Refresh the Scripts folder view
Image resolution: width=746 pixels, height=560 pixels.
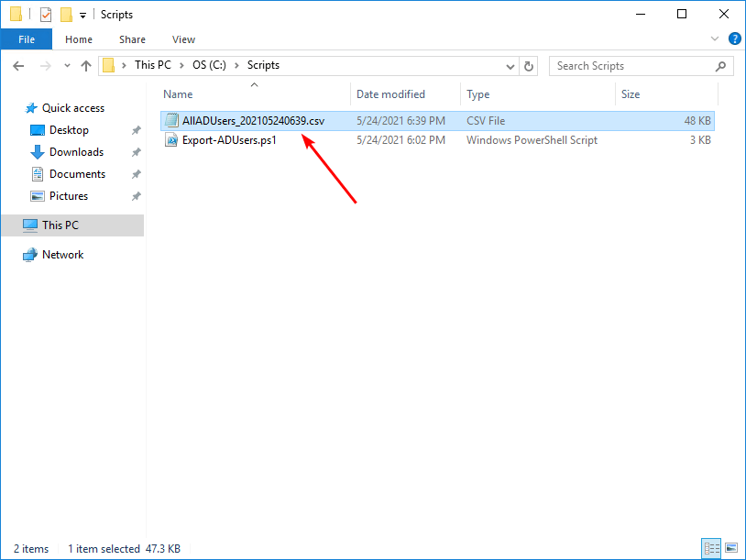(x=528, y=66)
